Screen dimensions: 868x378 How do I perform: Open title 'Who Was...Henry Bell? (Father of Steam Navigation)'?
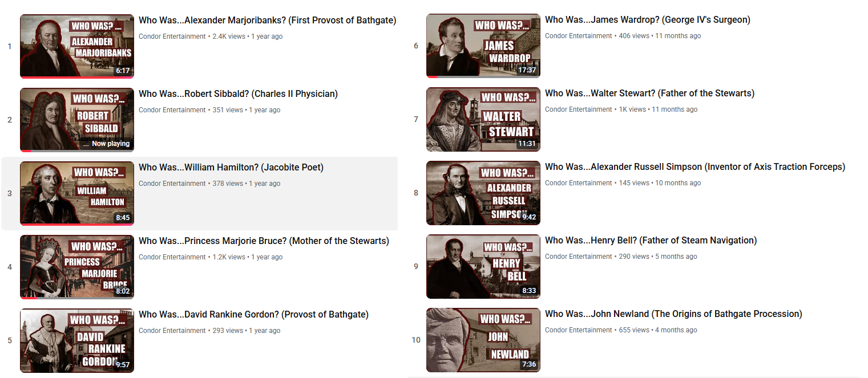(651, 241)
